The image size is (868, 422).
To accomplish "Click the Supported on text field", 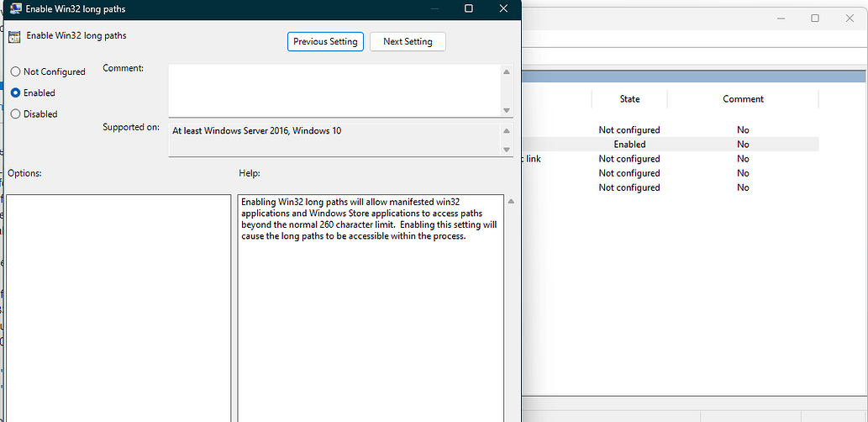I will coord(335,140).
